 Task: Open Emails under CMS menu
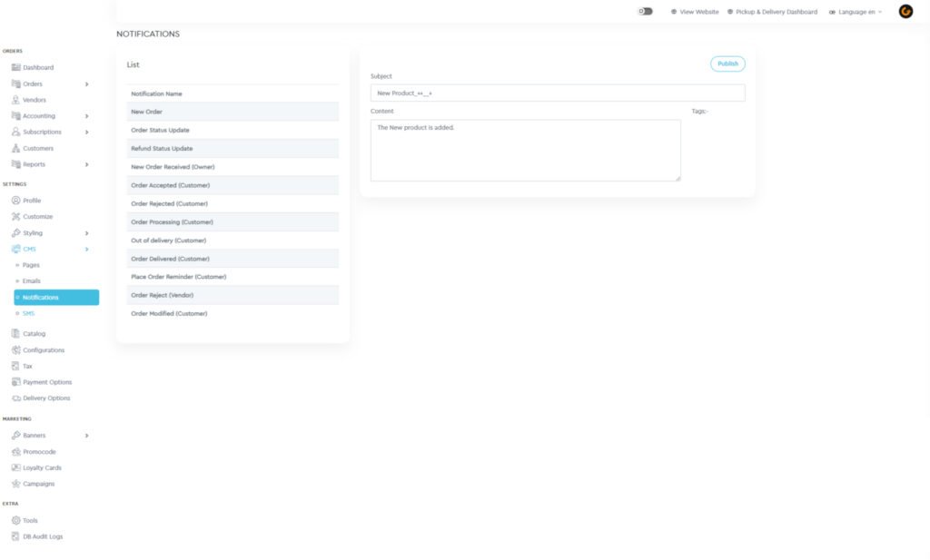31,280
